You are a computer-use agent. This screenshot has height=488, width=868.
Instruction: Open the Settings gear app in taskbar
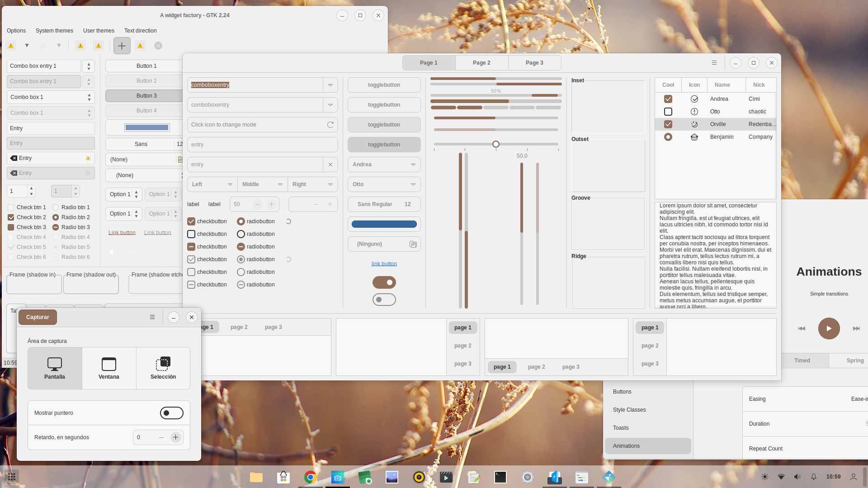click(x=528, y=477)
